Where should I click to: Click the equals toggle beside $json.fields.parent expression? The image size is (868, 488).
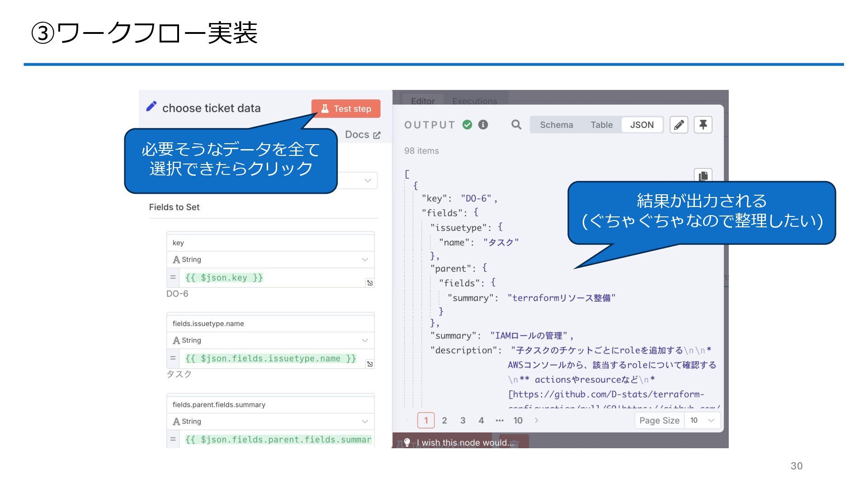(173, 439)
